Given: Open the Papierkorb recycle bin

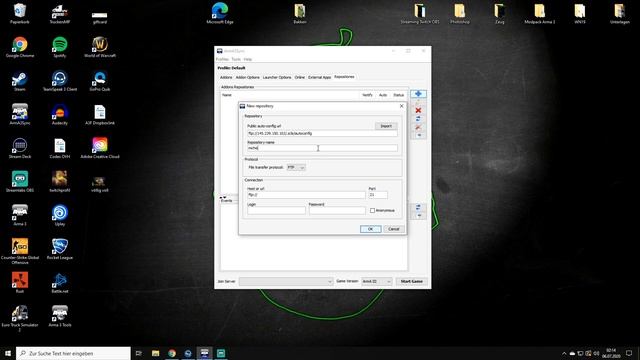Looking at the screenshot, I should tap(20, 13).
